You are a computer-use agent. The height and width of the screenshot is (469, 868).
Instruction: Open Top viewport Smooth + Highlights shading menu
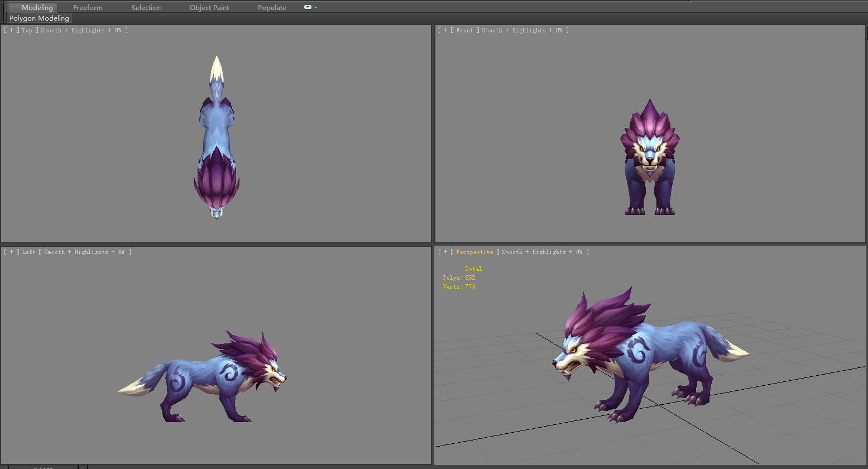[81, 30]
